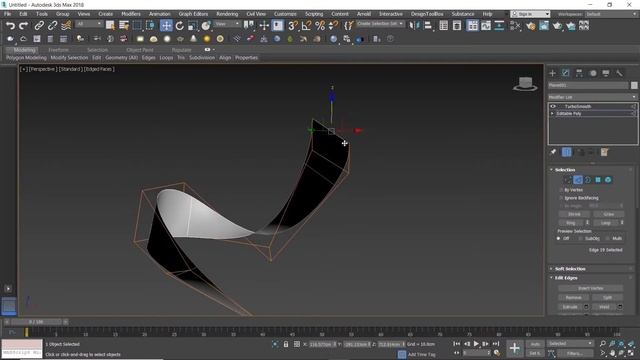Activate the Select and Rotate tool
Viewport: 640px width, 360px height.
pos(180,26)
